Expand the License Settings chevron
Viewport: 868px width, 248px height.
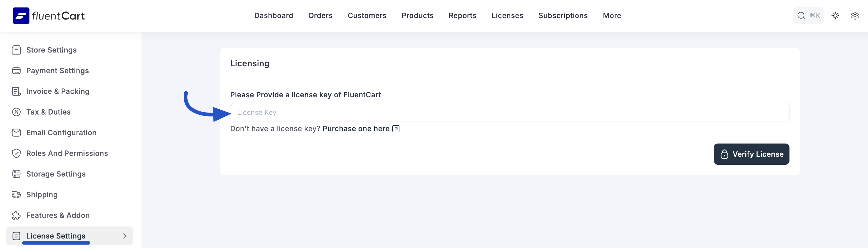pyautogui.click(x=124, y=236)
